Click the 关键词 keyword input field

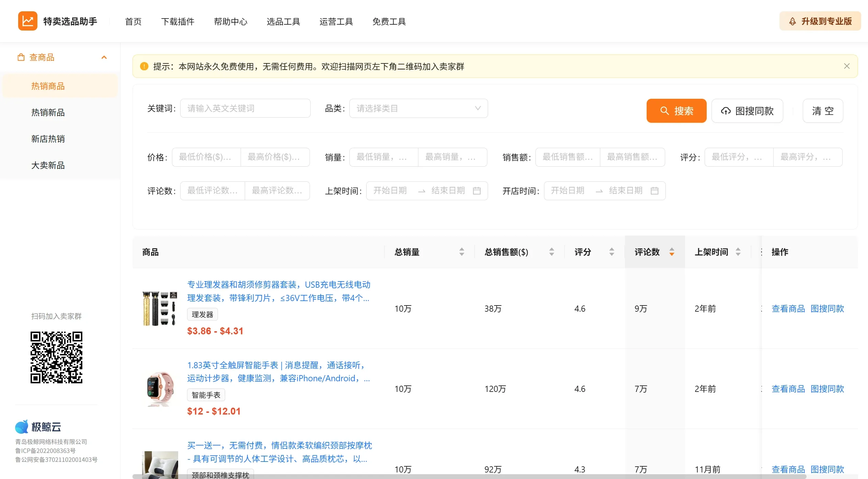pos(245,108)
